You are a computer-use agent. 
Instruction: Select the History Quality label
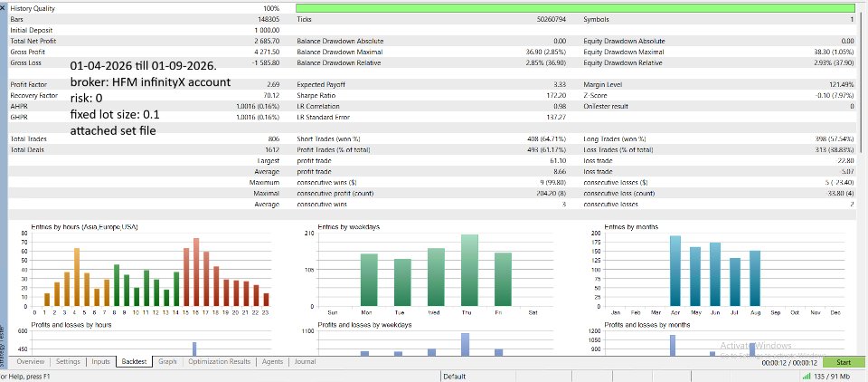[33, 9]
